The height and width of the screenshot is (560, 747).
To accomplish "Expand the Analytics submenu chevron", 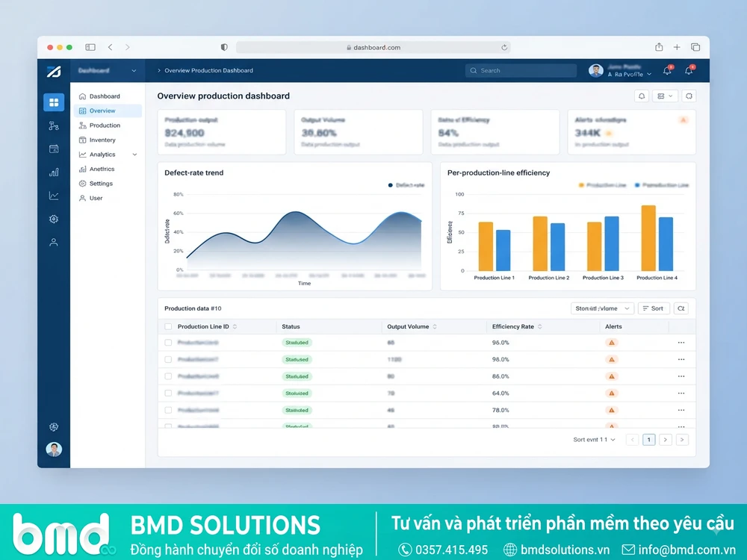I will click(134, 155).
